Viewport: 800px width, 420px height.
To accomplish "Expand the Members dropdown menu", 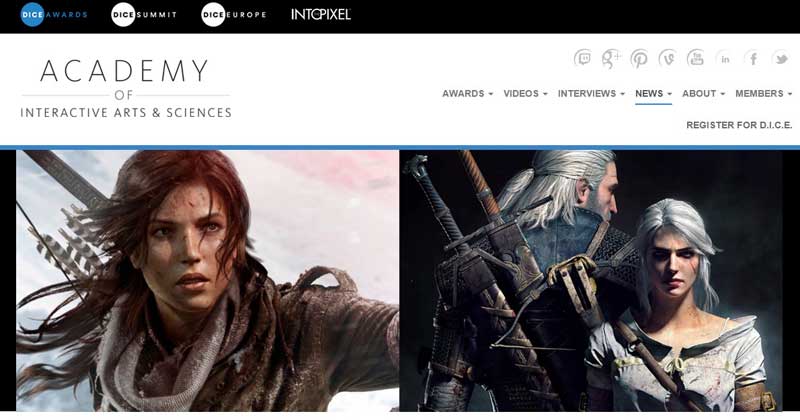I will tap(763, 93).
